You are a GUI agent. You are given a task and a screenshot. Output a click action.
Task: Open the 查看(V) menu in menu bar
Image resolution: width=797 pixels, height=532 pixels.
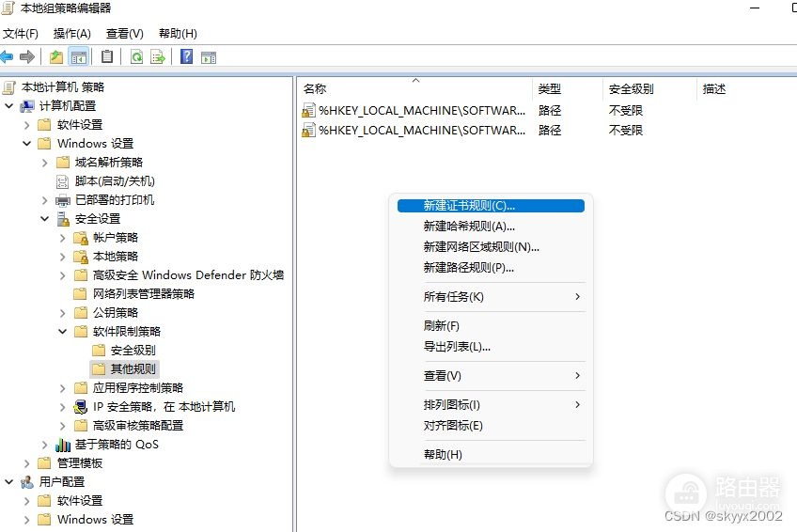(124, 34)
